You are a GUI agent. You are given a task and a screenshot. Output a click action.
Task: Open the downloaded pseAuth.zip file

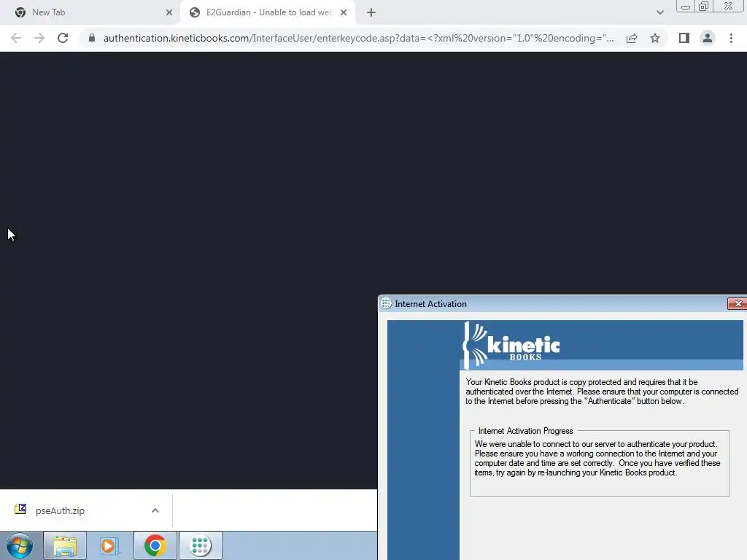pos(60,510)
